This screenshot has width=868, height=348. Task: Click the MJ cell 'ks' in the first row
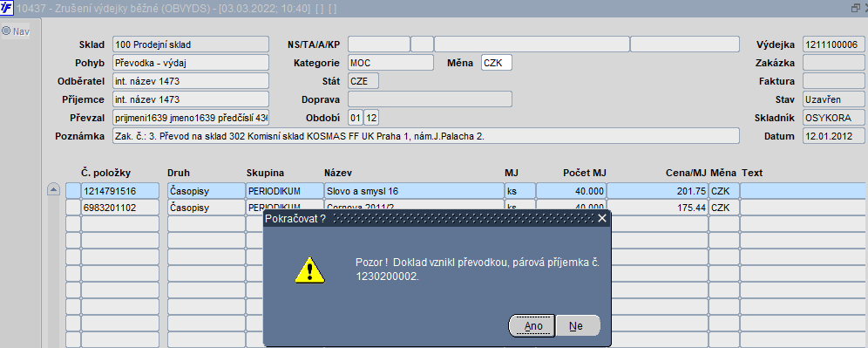(519, 191)
